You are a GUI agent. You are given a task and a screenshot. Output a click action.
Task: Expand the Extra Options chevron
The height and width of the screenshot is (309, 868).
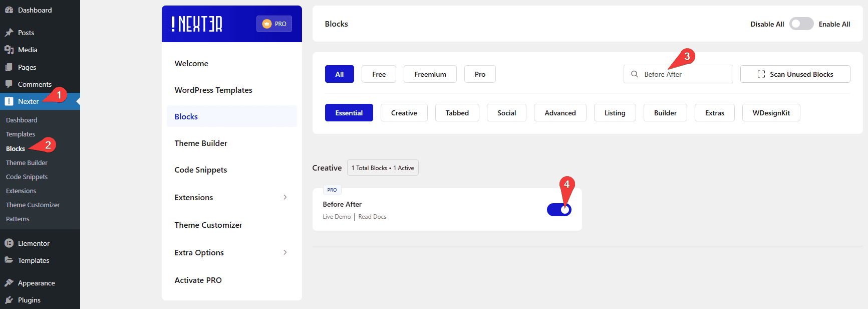285,252
